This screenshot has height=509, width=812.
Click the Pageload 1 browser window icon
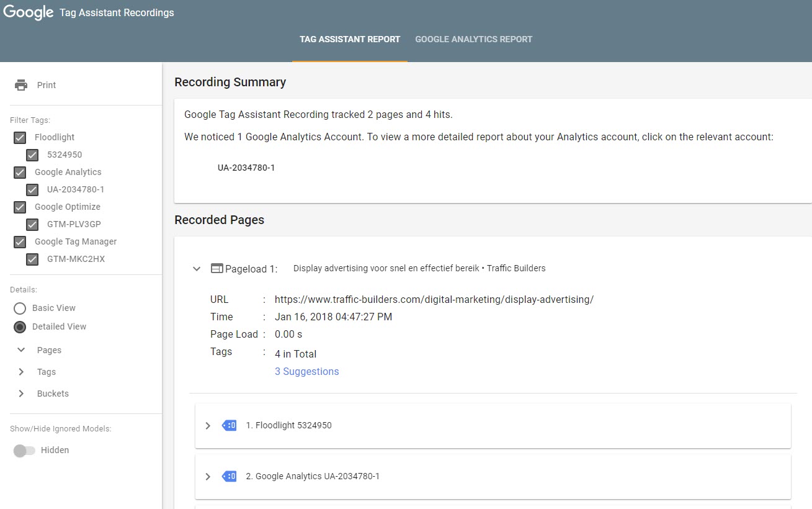[216, 269]
